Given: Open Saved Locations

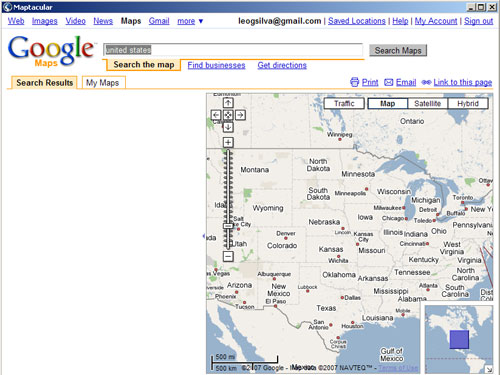Looking at the screenshot, I should [x=357, y=21].
